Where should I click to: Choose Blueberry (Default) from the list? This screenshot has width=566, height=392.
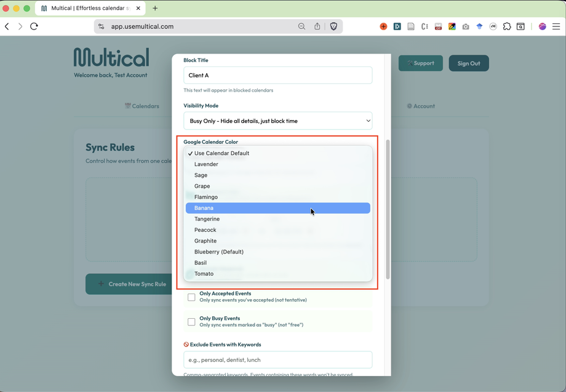pyautogui.click(x=277, y=252)
